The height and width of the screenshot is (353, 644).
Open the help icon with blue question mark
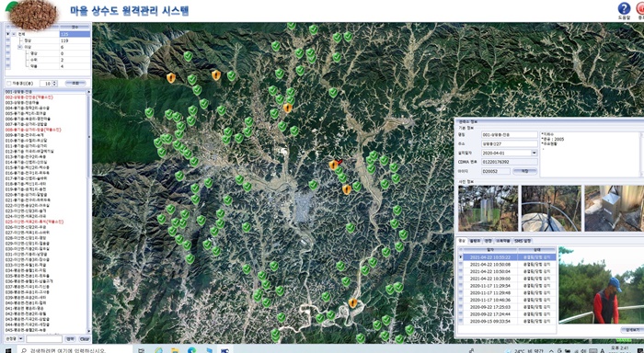tap(624, 8)
